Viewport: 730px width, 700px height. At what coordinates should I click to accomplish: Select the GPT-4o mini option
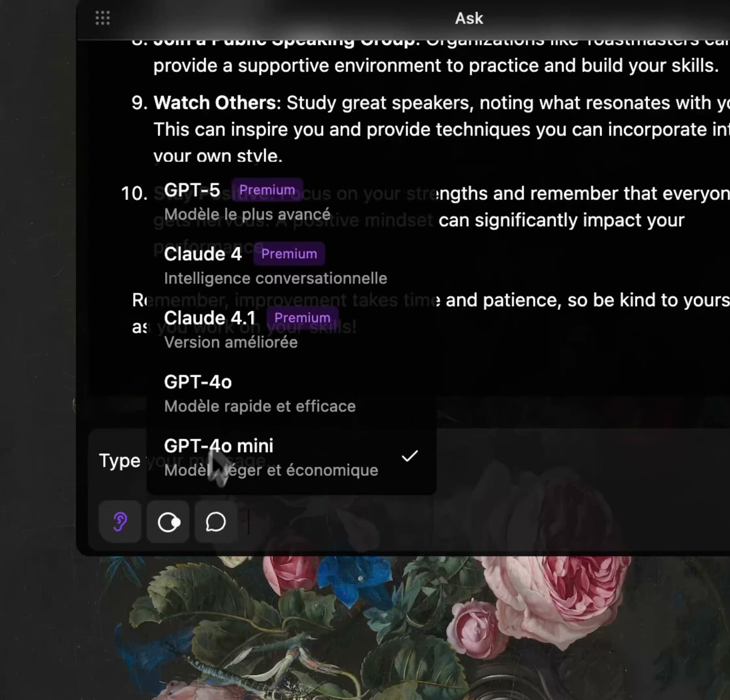(x=219, y=446)
